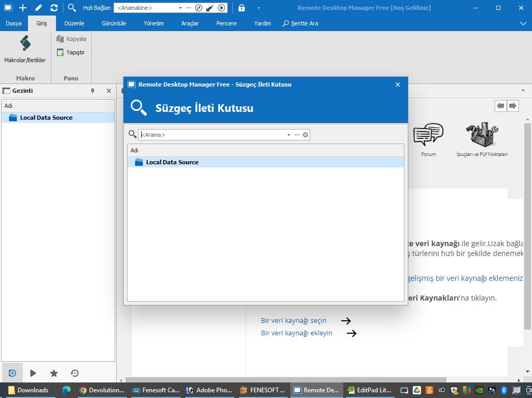Go forward with the right arrow button
Viewport: 532px width, 398px height.
(513, 106)
